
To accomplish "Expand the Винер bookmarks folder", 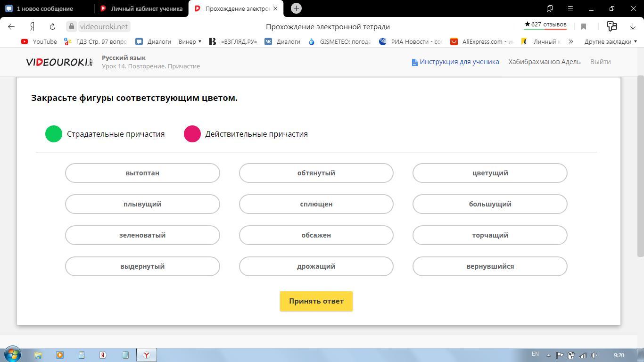I will coord(190,41).
